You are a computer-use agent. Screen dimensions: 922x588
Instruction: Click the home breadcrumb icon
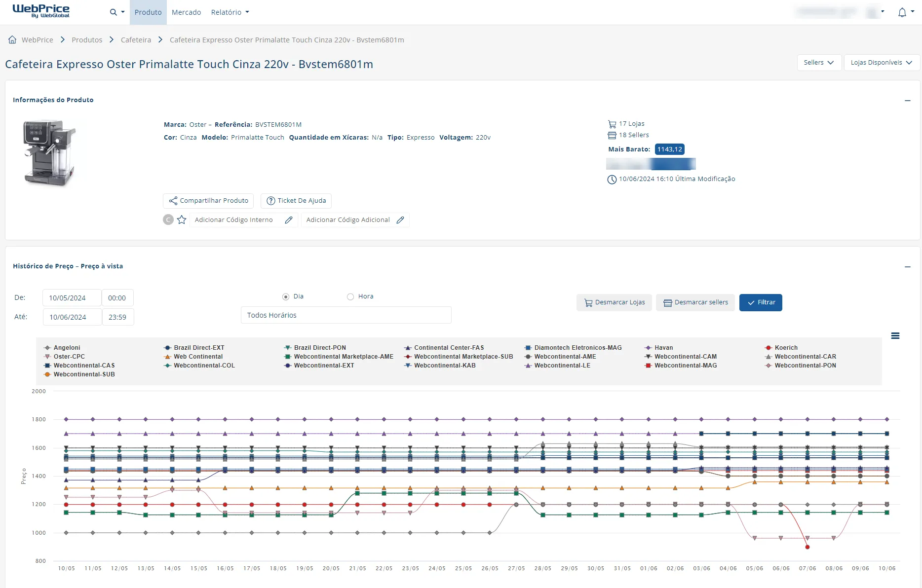pos(12,39)
